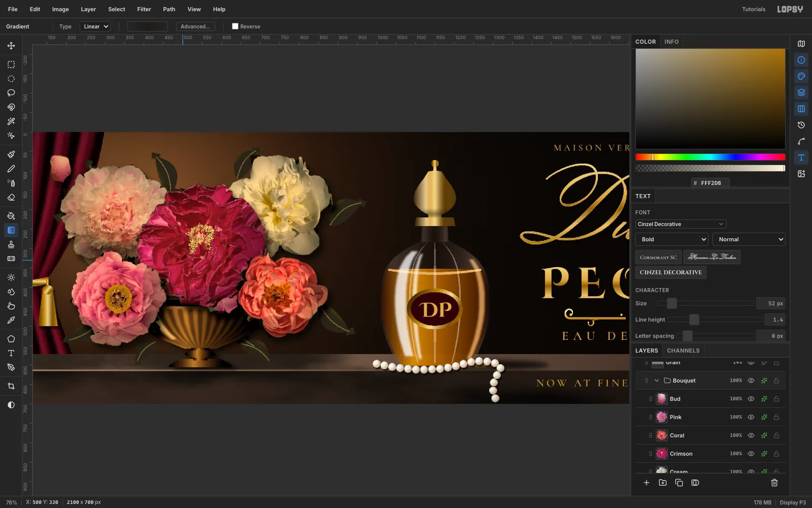
Task: Hide the Crimson layer
Action: (751, 454)
